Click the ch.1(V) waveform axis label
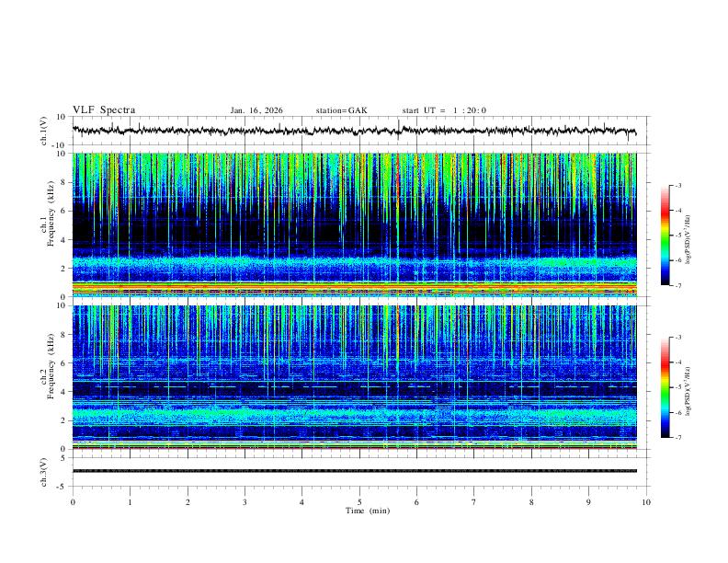The height and width of the screenshot is (563, 728). (x=44, y=131)
